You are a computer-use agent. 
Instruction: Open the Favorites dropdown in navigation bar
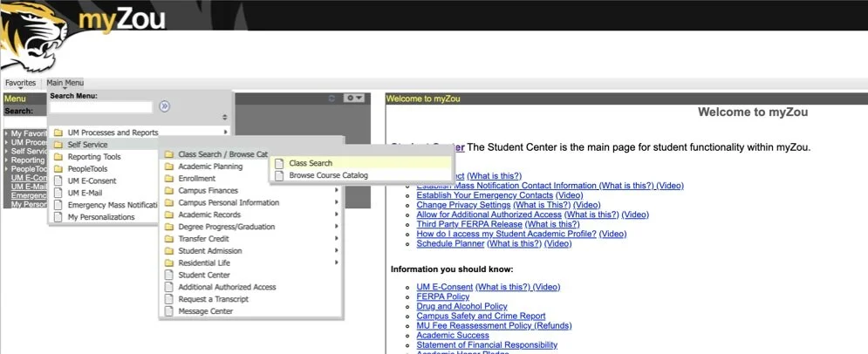click(20, 83)
